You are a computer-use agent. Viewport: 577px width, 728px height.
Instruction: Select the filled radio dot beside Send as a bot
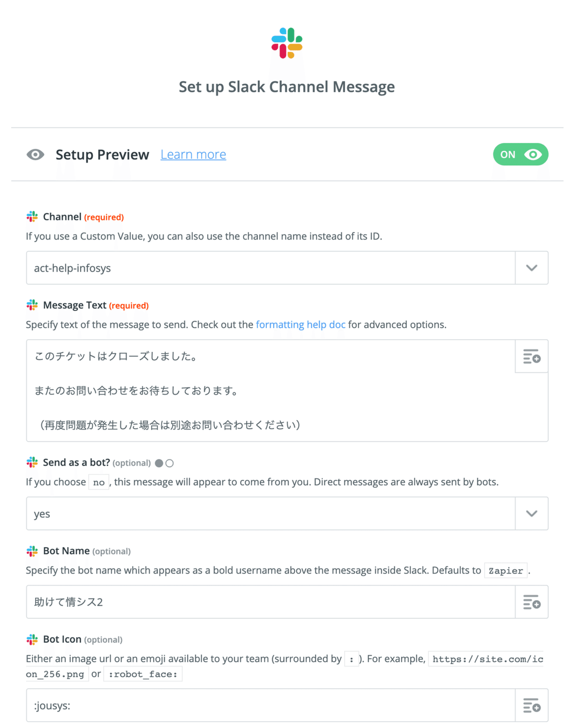click(x=159, y=463)
